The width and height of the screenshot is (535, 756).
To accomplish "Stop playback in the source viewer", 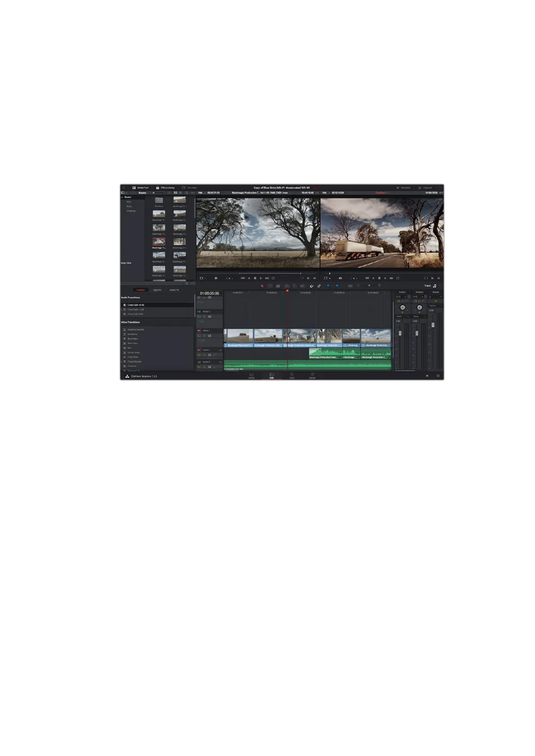I will pyautogui.click(x=255, y=278).
